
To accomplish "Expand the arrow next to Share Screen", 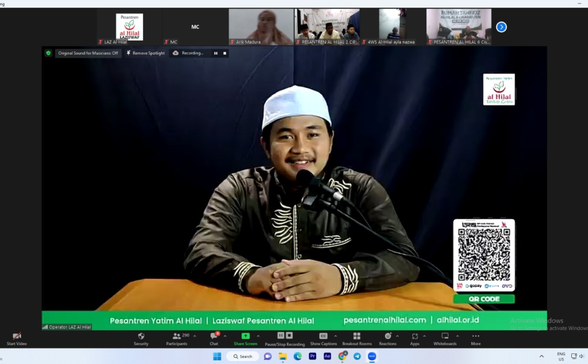I will coord(258,336).
